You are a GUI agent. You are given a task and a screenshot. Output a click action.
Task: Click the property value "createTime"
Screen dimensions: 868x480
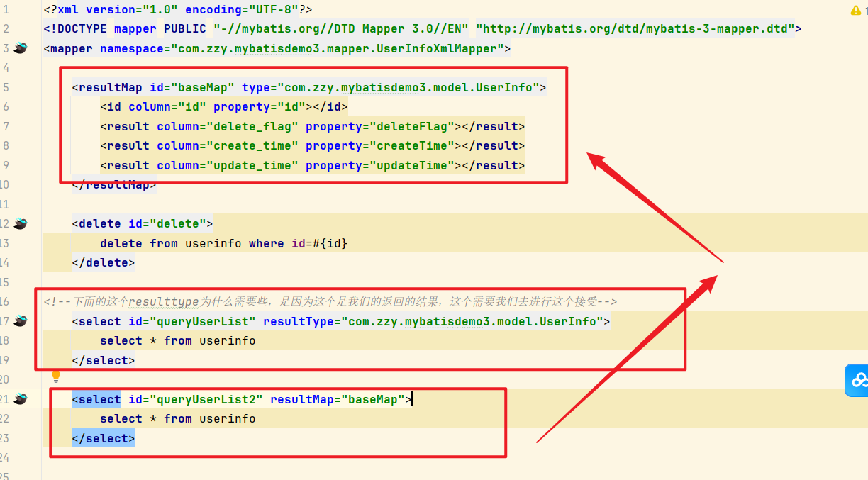coord(411,145)
